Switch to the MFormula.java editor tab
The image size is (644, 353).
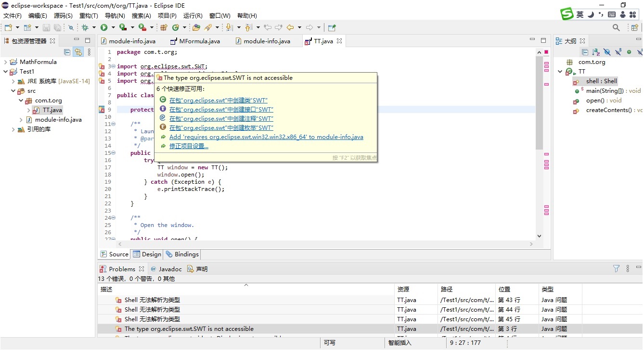(194, 41)
